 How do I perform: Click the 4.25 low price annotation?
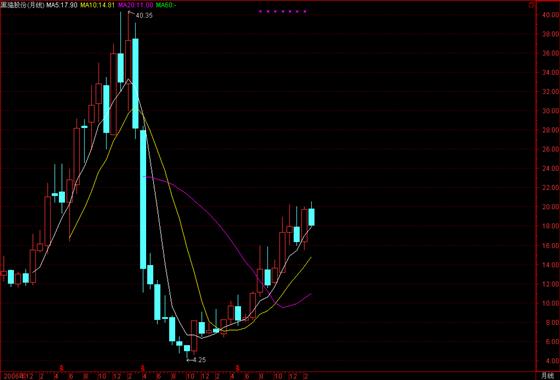pyautogui.click(x=199, y=360)
